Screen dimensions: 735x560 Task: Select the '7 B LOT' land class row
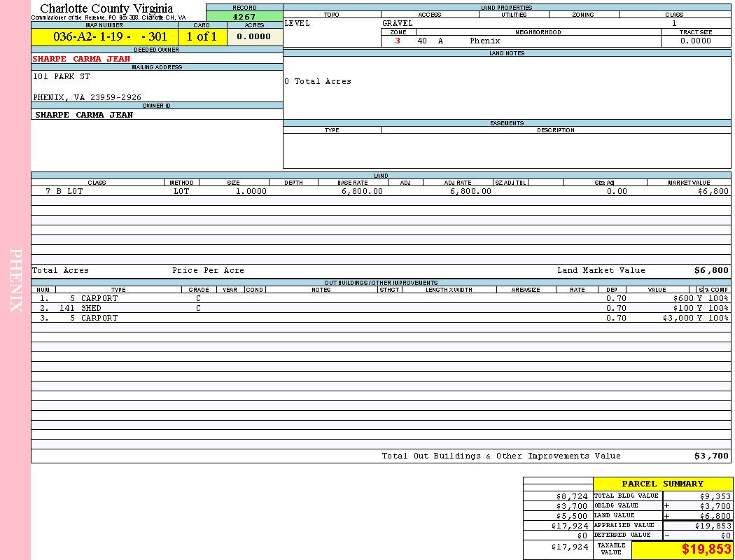click(x=64, y=191)
